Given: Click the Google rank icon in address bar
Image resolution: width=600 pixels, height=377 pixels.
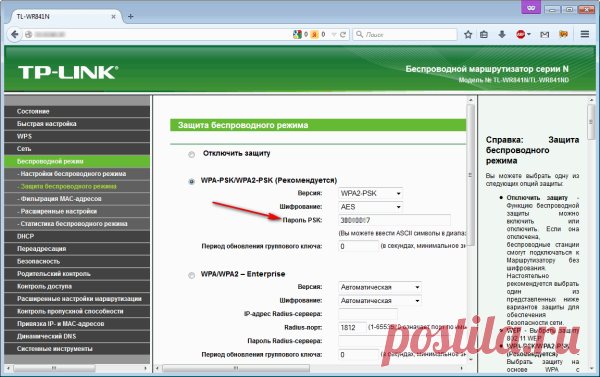Looking at the screenshot, I should tap(297, 34).
